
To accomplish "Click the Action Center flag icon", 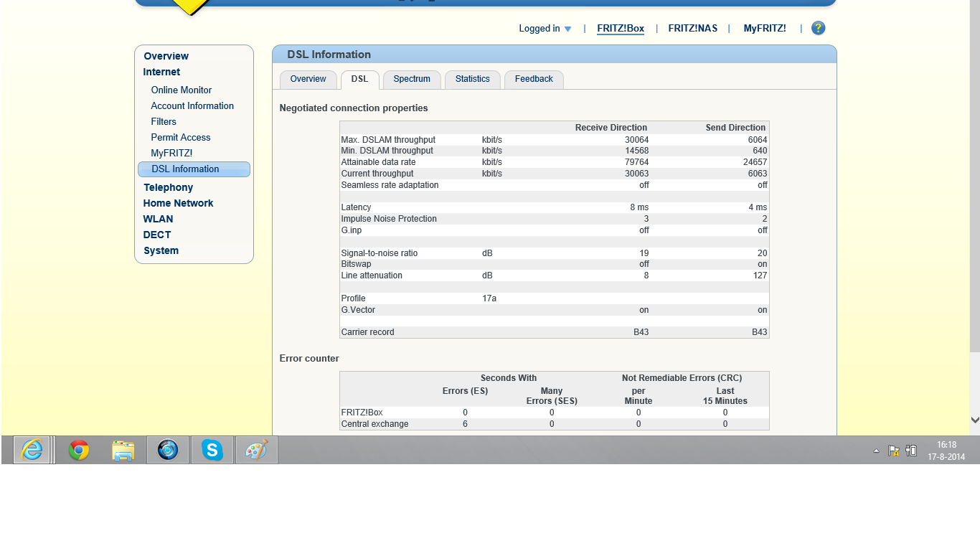I will click(894, 451).
